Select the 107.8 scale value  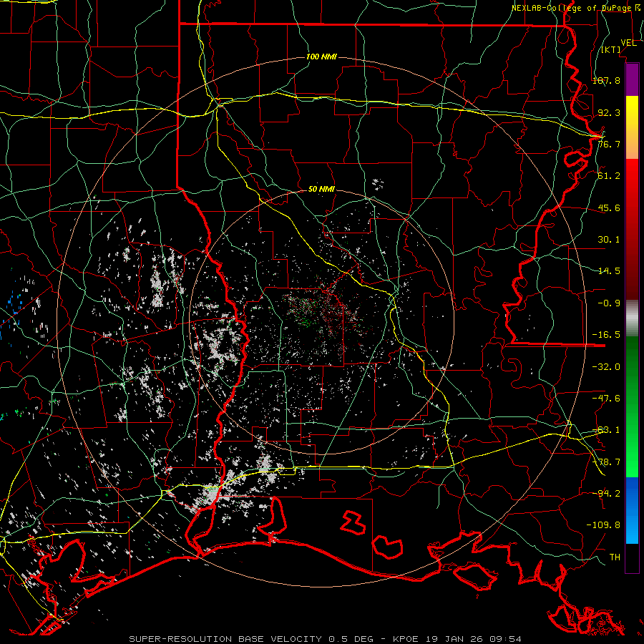click(606, 80)
